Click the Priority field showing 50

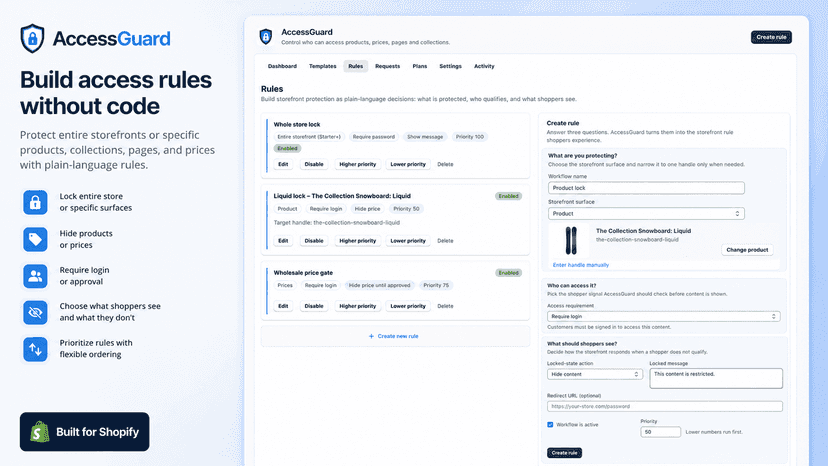tap(660, 432)
